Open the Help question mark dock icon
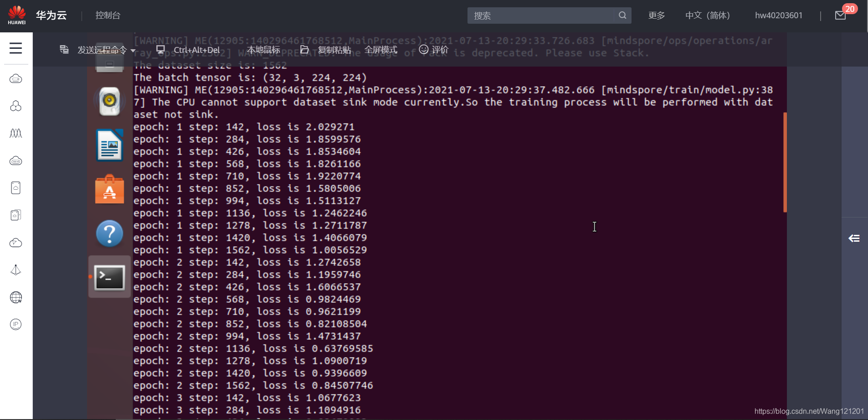 coord(109,233)
